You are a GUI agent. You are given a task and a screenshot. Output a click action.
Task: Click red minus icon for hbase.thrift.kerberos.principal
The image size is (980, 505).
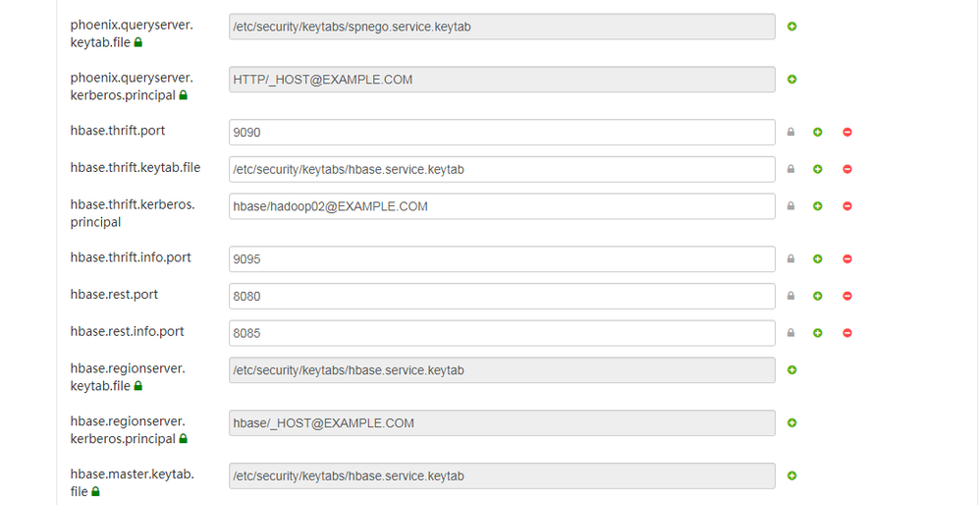pyautogui.click(x=846, y=206)
